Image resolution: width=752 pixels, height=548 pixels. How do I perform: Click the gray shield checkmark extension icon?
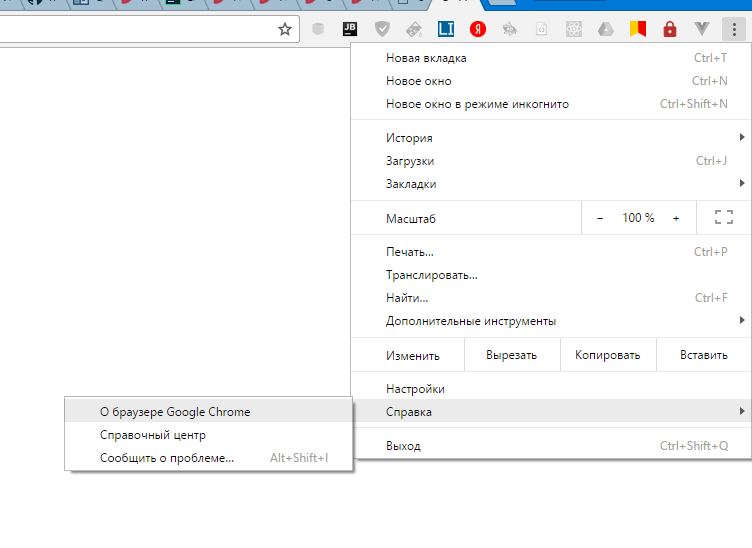382,30
